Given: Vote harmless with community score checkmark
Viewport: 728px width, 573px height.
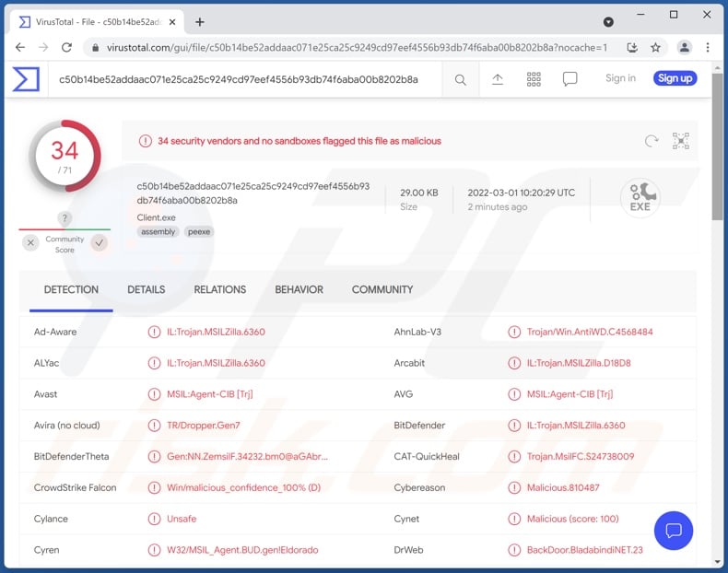Looking at the screenshot, I should (99, 242).
